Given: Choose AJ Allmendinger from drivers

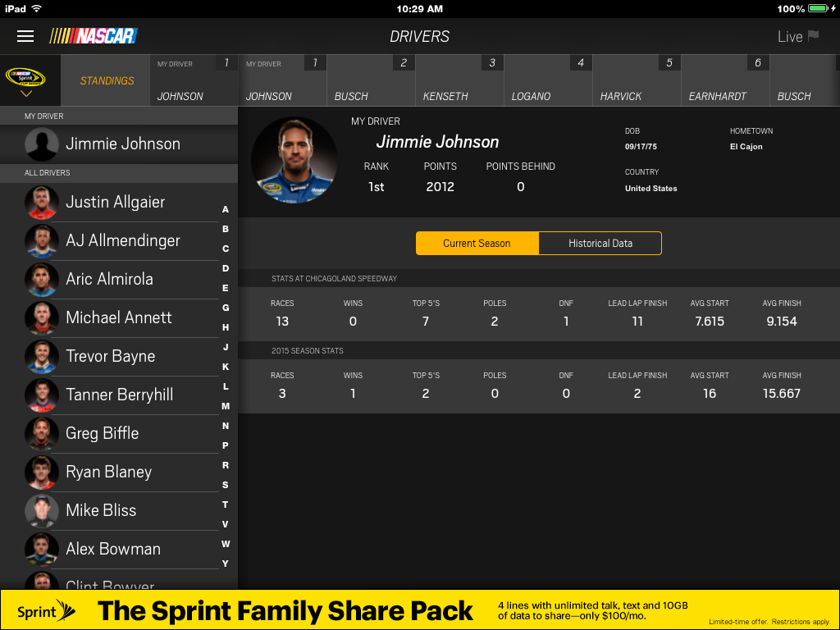Looking at the screenshot, I should 119,240.
